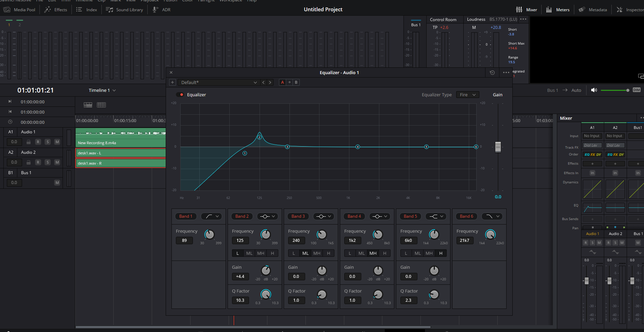
Task: Add a new equalizer preset
Action: (172, 82)
